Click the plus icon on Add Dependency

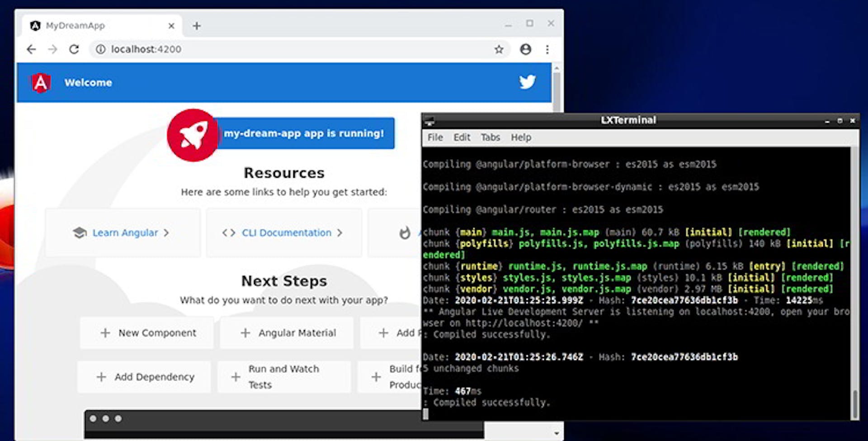click(101, 377)
